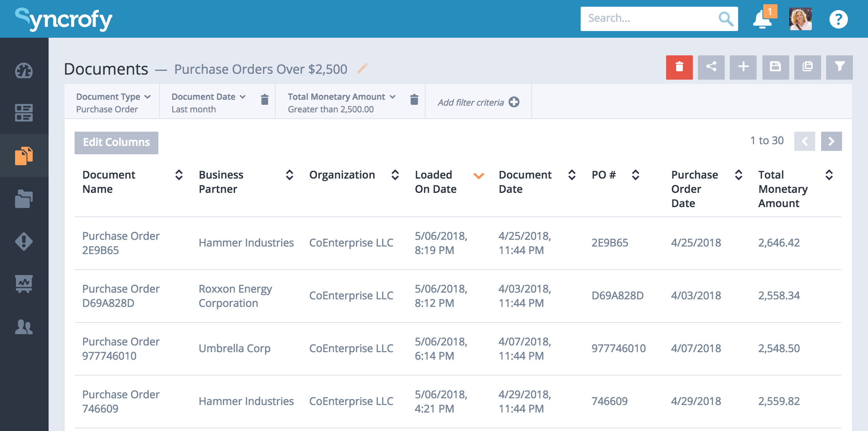Screen dimensions: 868x431
Task: Open the Exceptions alert icon in the sidebar
Action: tap(24, 241)
